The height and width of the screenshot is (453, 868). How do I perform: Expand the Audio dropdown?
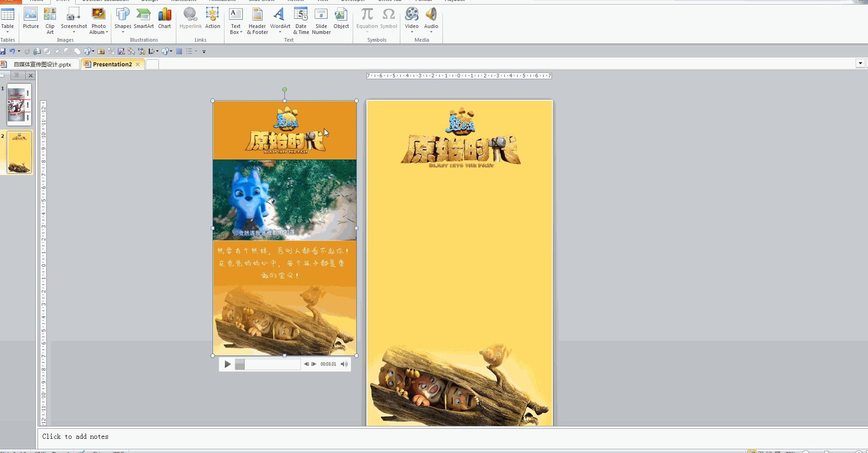[431, 32]
